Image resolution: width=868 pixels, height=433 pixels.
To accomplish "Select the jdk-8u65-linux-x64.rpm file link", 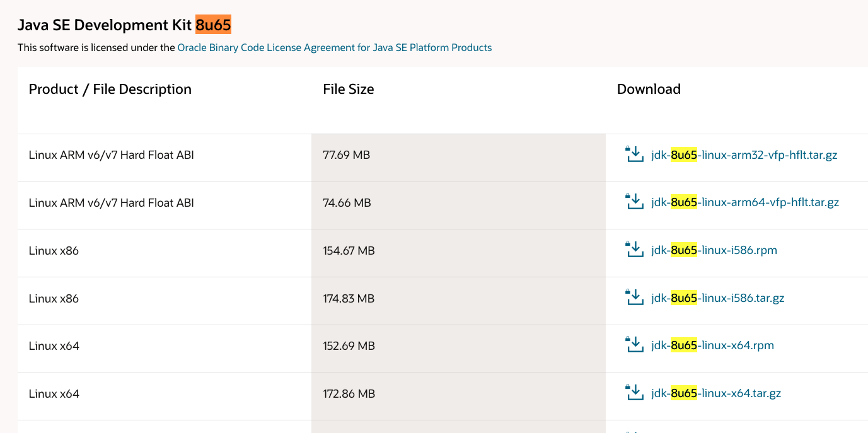I will tap(712, 345).
